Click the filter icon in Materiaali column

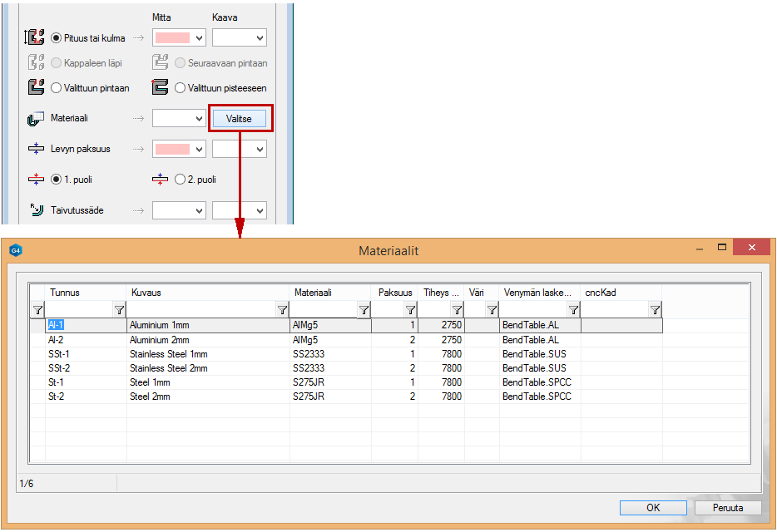click(364, 310)
